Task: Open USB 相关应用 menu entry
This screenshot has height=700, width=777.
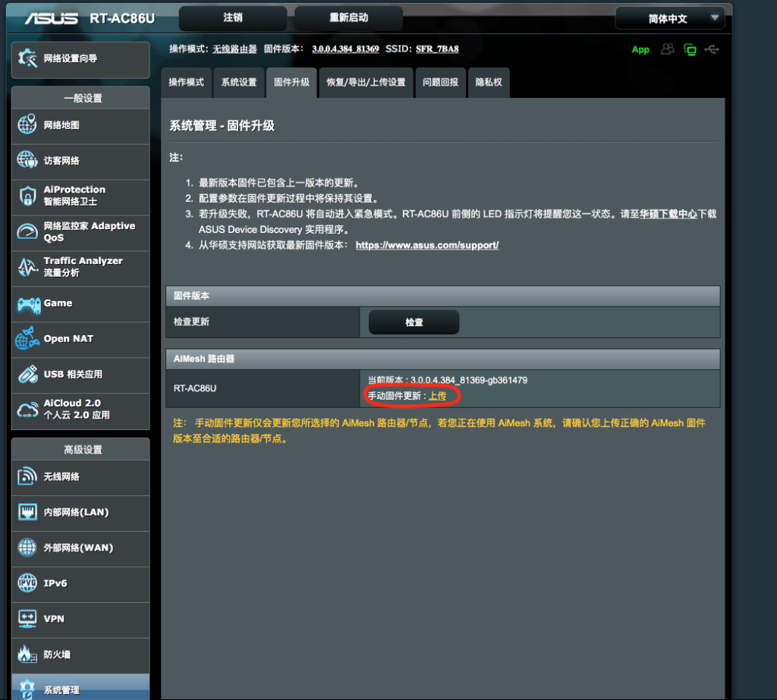Action: (x=80, y=375)
